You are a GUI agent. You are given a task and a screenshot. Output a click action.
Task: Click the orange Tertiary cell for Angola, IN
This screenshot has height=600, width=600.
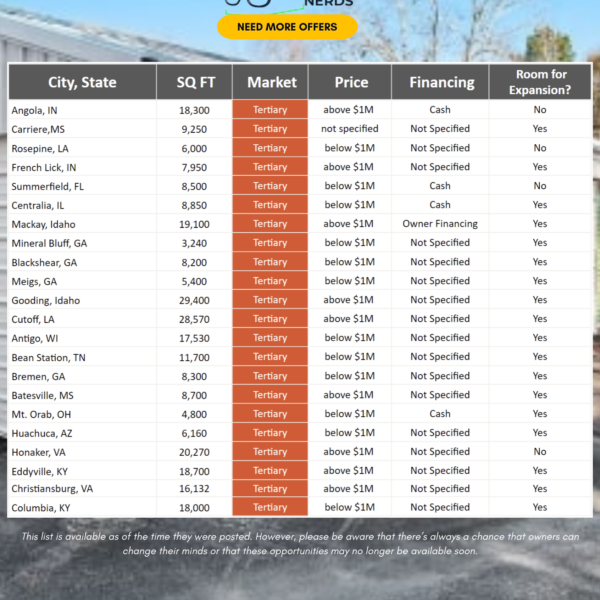tap(270, 110)
